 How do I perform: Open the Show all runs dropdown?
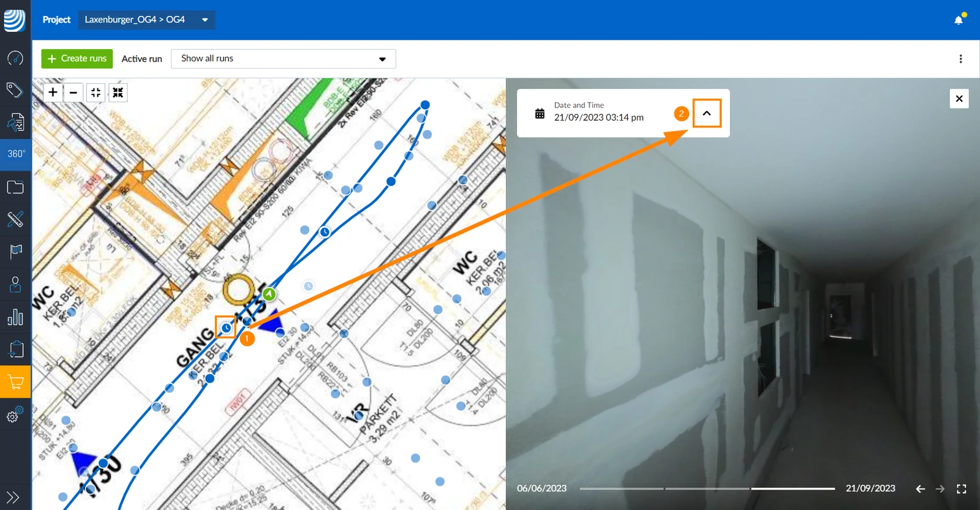[284, 59]
